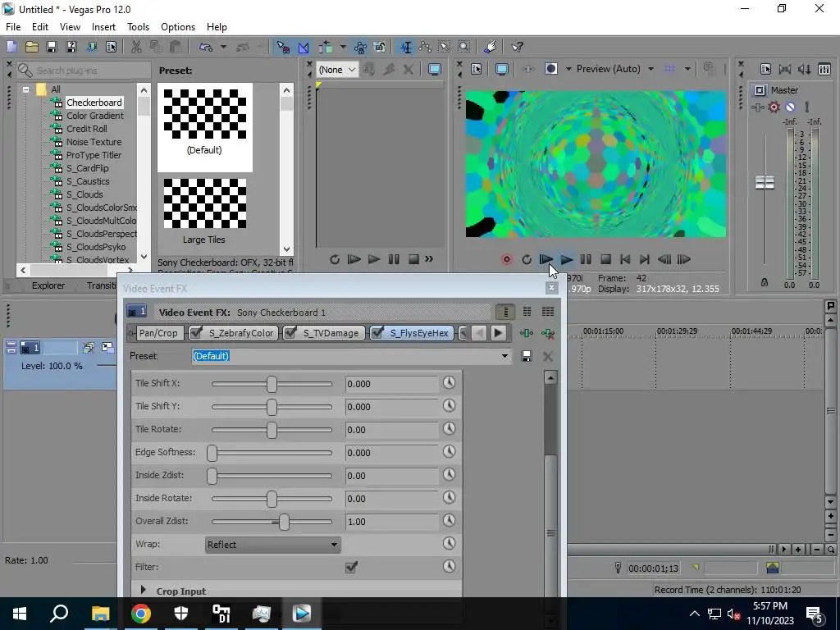
Task: Toggle the Wrap animate clock
Action: click(449, 544)
